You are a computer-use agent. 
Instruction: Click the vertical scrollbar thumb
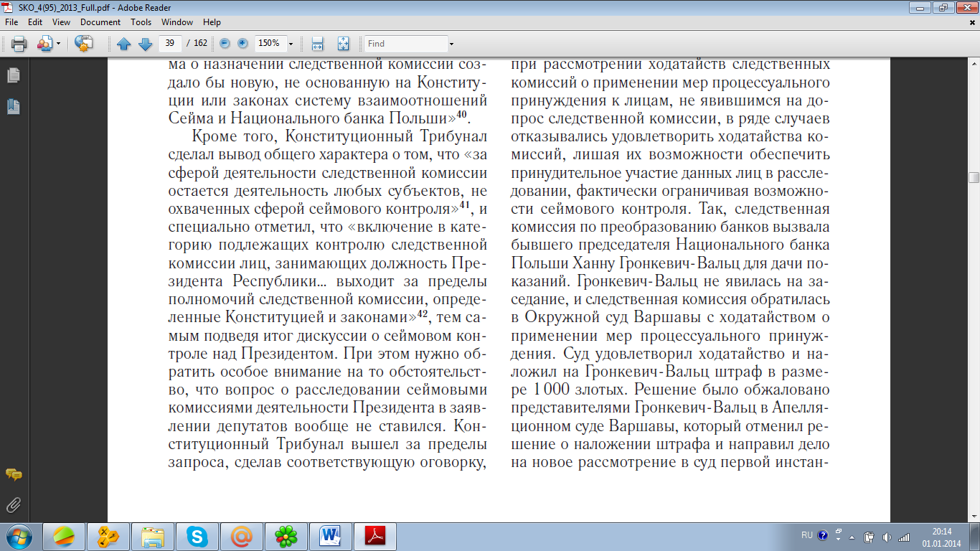[974, 178]
